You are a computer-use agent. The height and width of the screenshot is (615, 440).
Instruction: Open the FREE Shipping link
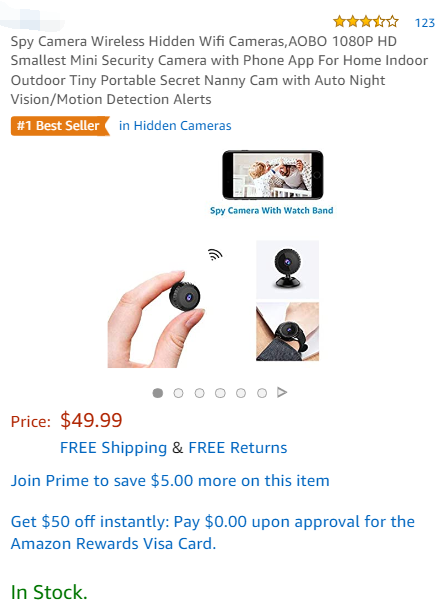(x=113, y=448)
